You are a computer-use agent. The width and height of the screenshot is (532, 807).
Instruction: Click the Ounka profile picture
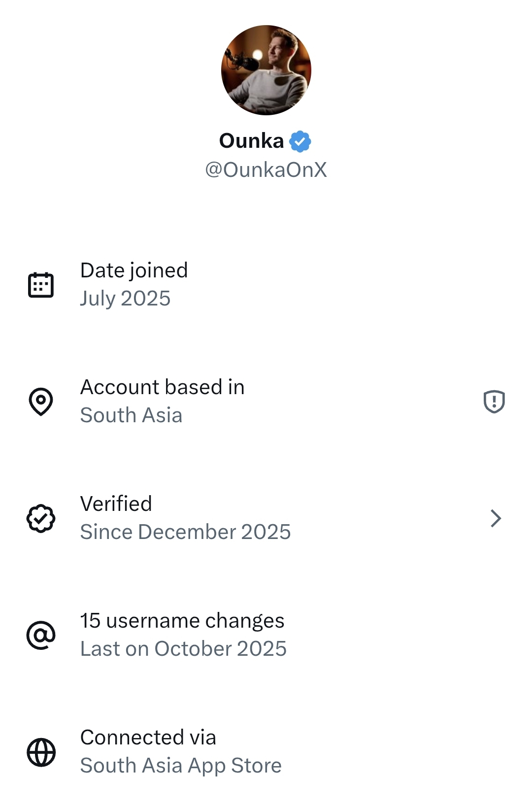[x=266, y=70]
